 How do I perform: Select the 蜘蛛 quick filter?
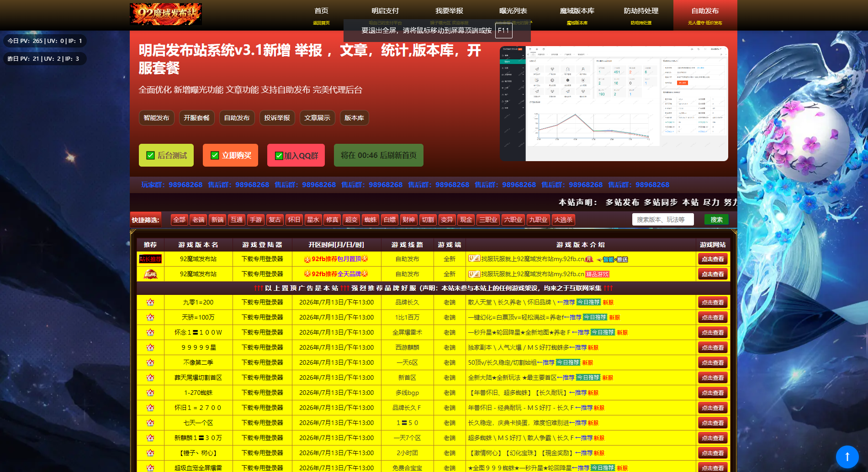pos(370,220)
